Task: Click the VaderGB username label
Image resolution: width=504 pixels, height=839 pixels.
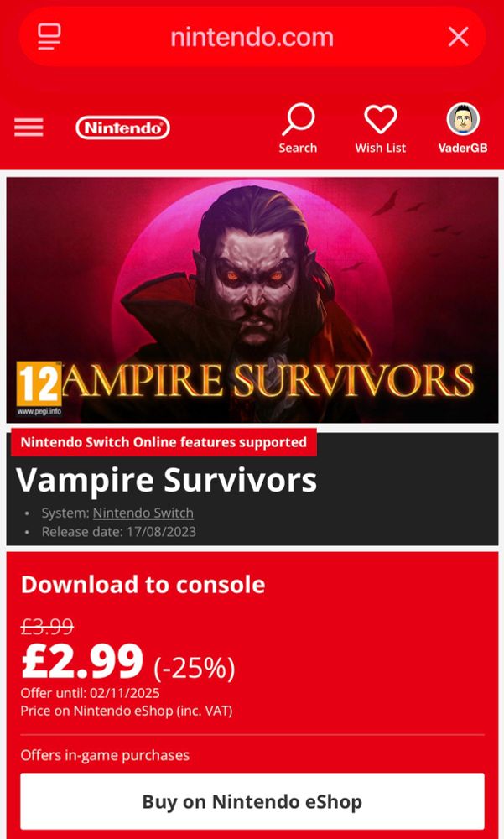Action: click(x=463, y=149)
